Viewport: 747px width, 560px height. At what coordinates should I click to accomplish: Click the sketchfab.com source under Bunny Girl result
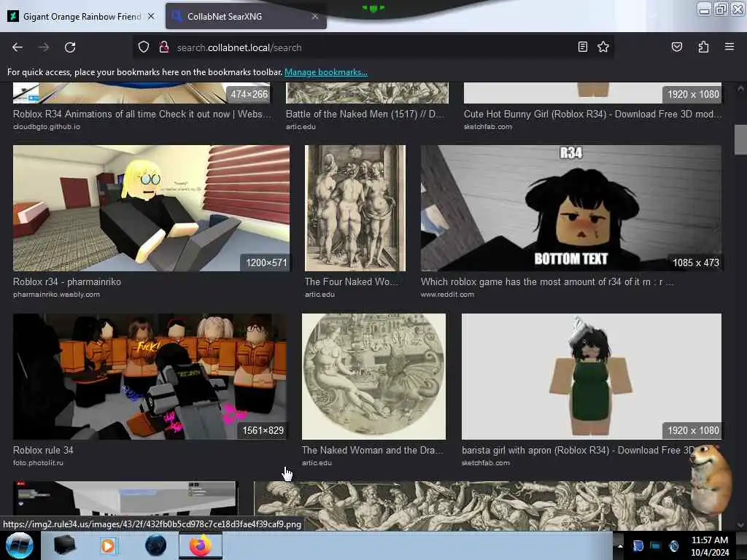click(488, 127)
